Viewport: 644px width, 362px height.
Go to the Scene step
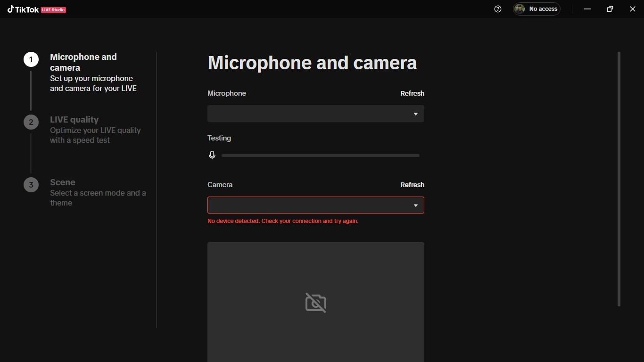63,182
